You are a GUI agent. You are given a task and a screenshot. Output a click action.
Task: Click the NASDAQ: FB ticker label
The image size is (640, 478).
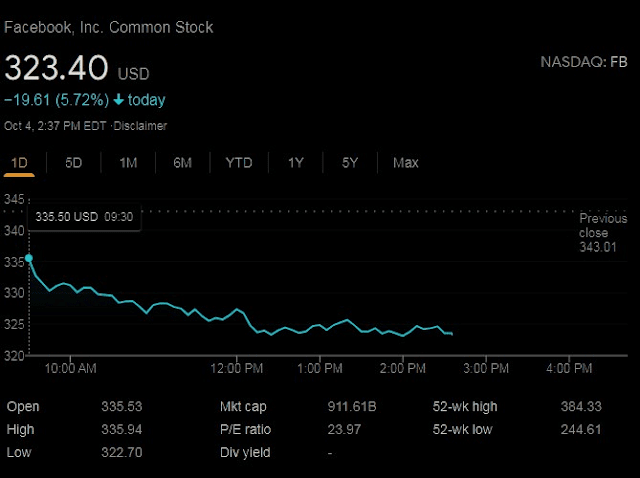[x=584, y=63]
